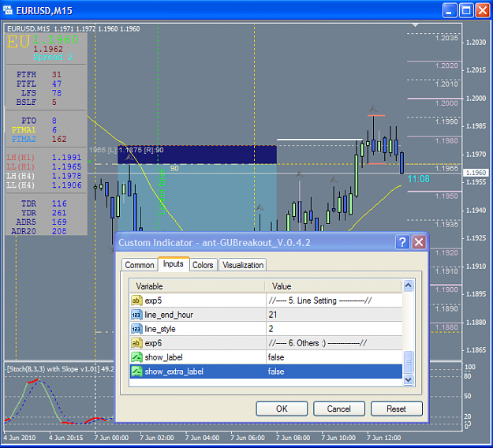Click the EURUSD,M15 chart window icon

[8, 10]
